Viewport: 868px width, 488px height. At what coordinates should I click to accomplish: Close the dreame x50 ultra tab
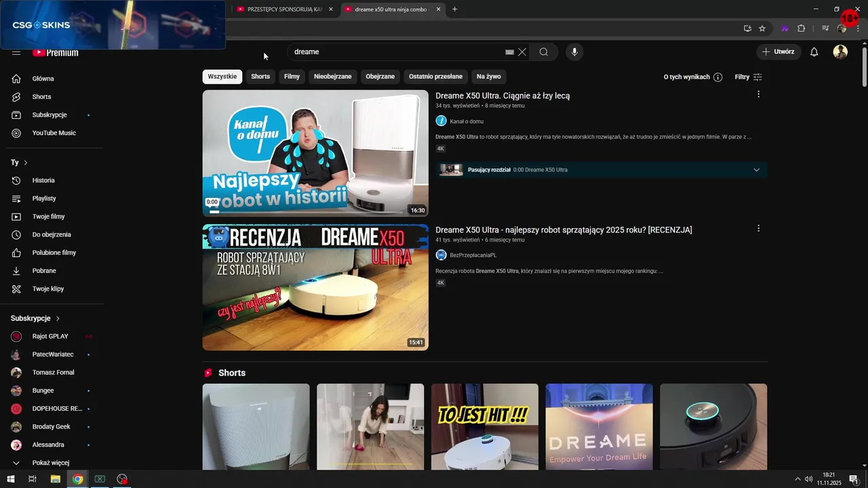439,9
